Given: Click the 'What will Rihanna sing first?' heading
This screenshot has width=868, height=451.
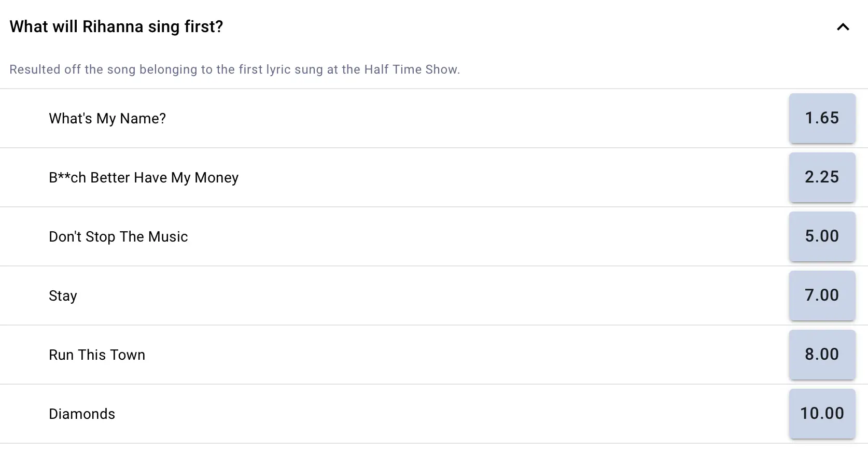Looking at the screenshot, I should pos(116,26).
